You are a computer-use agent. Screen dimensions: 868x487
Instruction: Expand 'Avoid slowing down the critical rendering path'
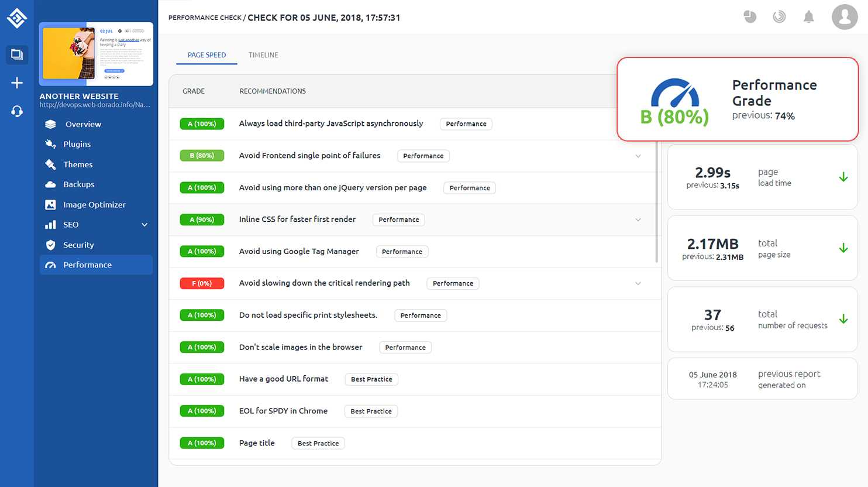point(638,283)
